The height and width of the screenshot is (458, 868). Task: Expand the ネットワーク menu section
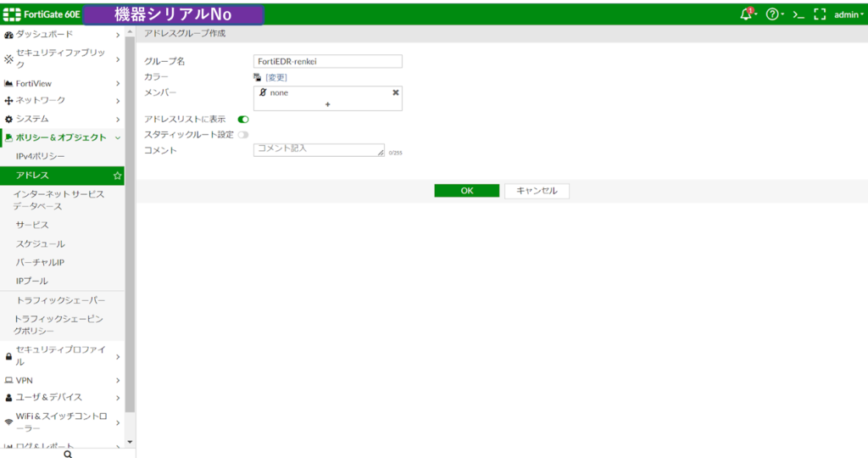click(x=62, y=100)
